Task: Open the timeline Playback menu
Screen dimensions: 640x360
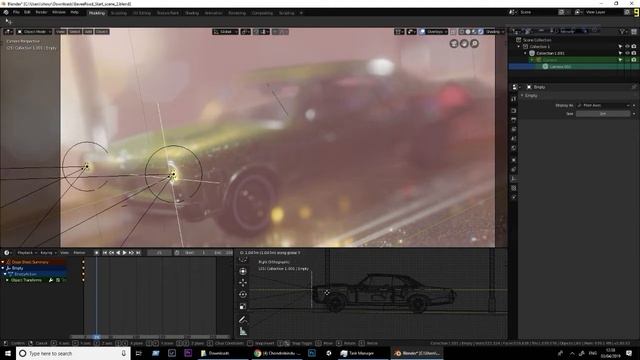Action: click(x=27, y=253)
